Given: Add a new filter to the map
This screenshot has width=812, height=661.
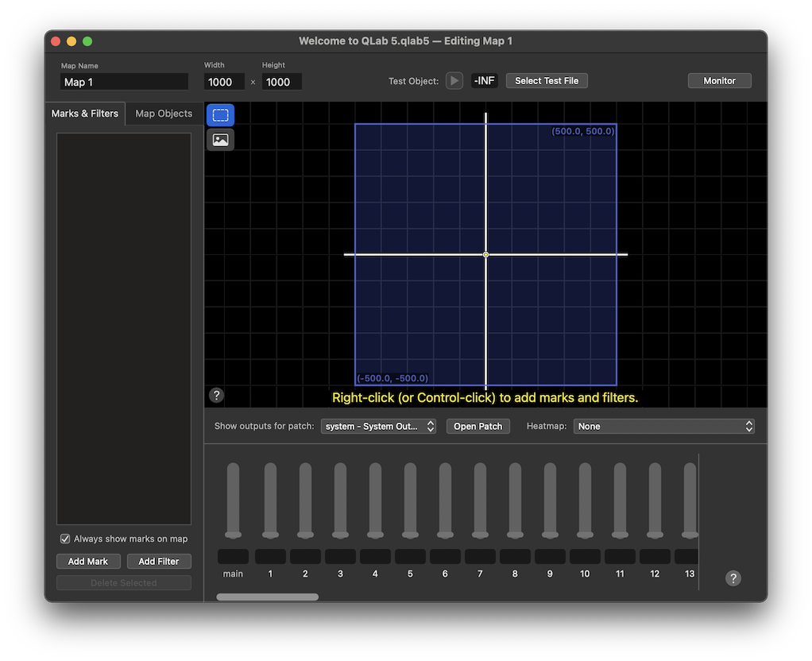Looking at the screenshot, I should click(x=159, y=560).
